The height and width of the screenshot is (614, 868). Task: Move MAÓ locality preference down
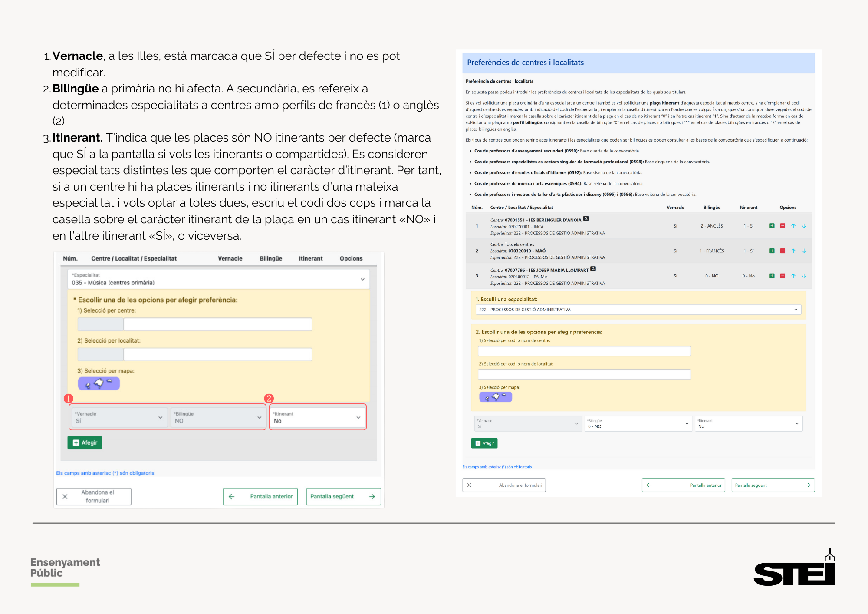pos(804,251)
